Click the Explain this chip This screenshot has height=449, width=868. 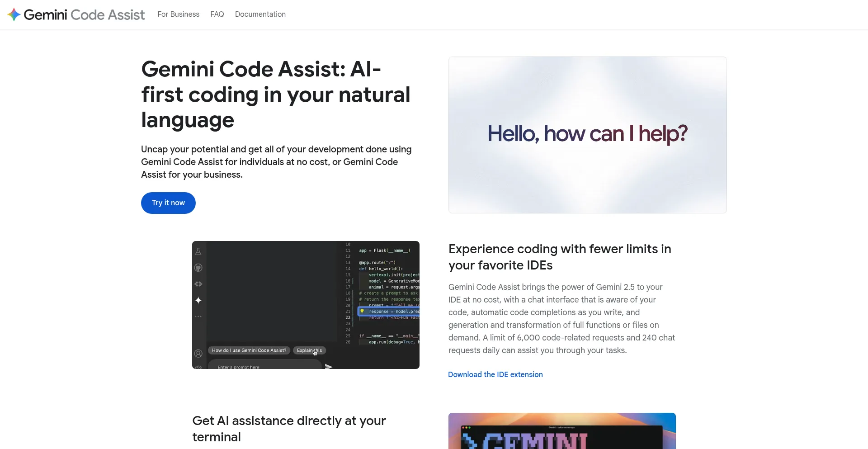click(309, 350)
